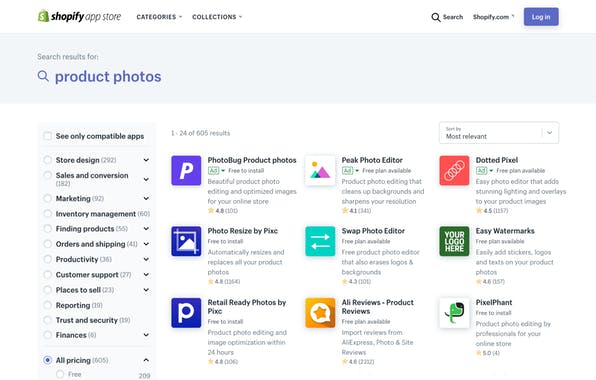Select Marketing category radio

[x=48, y=198]
